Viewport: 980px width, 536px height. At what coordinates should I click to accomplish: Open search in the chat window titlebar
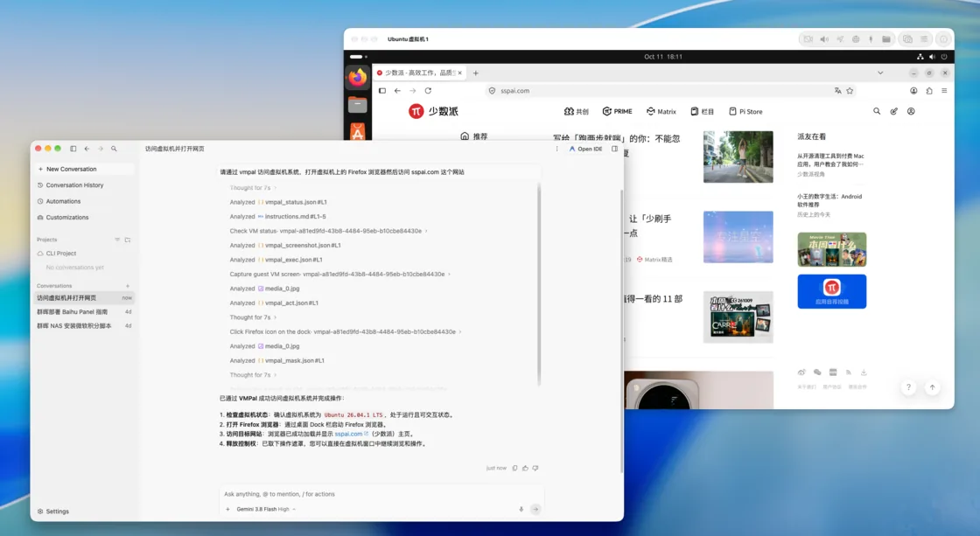coord(114,149)
